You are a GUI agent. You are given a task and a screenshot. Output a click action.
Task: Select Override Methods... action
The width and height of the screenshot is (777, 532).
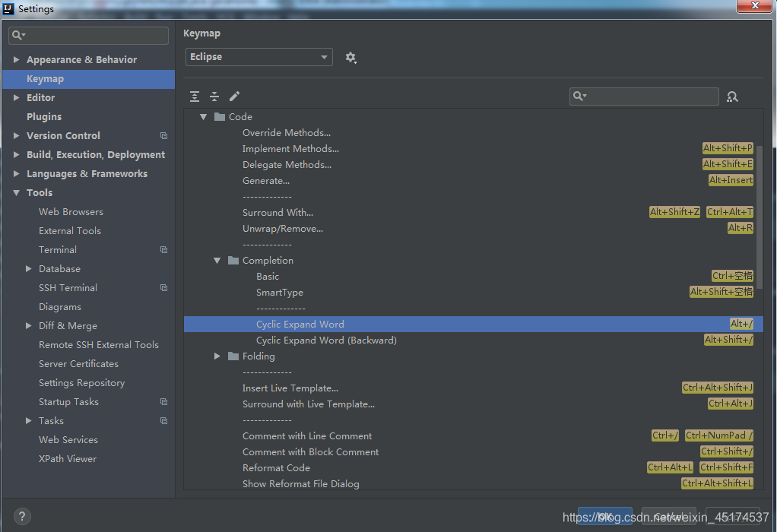point(287,133)
